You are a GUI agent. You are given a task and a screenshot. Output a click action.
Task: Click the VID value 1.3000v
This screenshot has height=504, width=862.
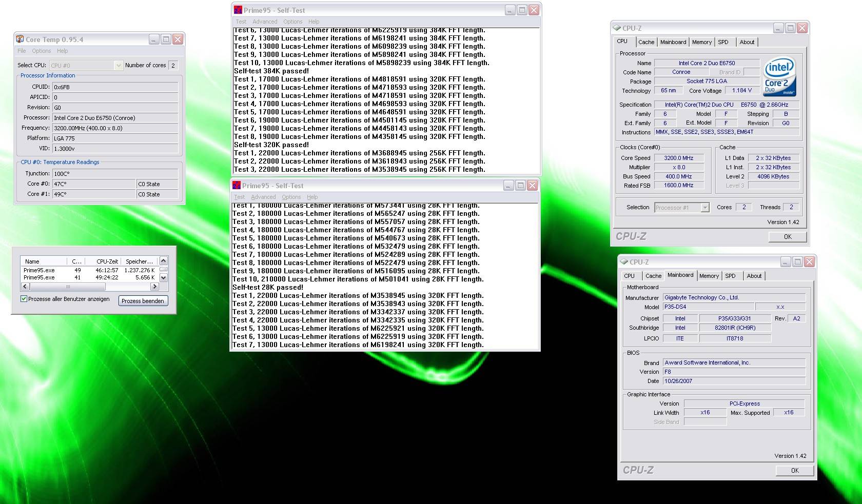(115, 149)
